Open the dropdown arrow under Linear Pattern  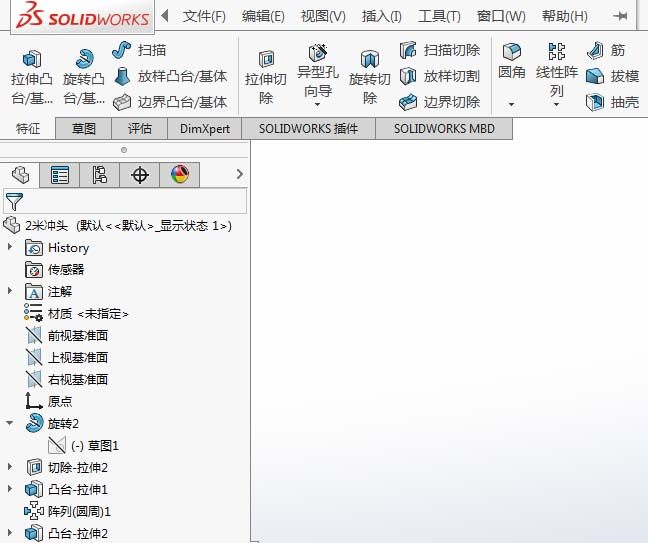click(556, 105)
